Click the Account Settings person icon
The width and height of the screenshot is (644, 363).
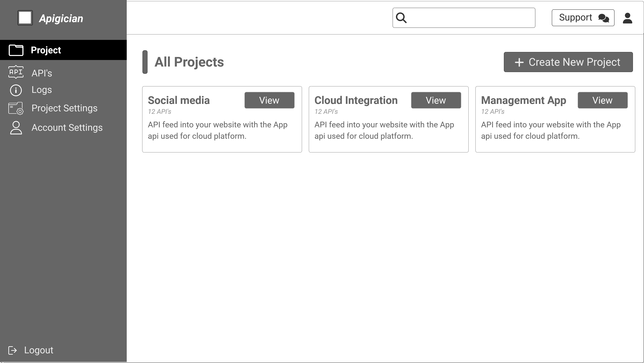point(16,128)
